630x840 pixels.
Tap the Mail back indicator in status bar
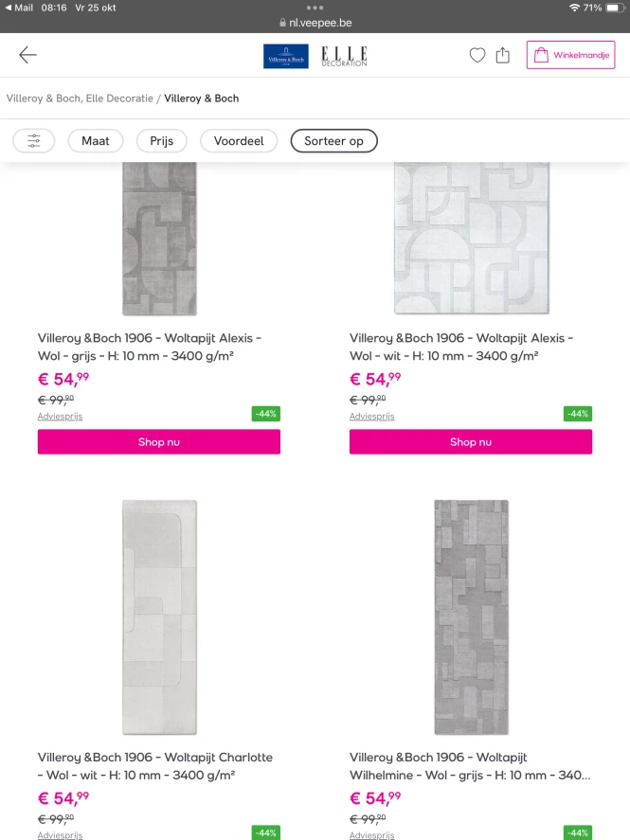coord(19,8)
